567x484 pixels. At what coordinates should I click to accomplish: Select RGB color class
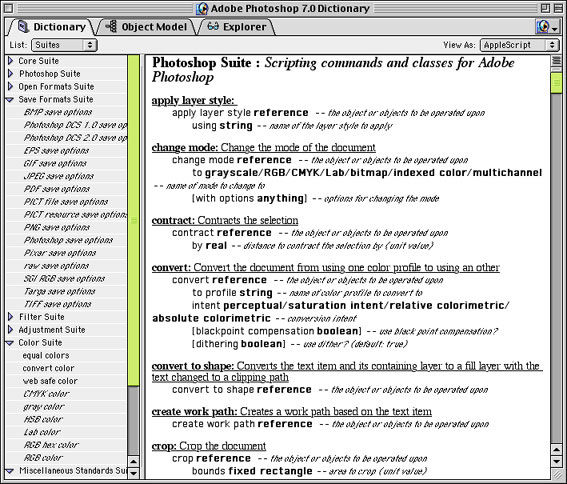(x=43, y=458)
